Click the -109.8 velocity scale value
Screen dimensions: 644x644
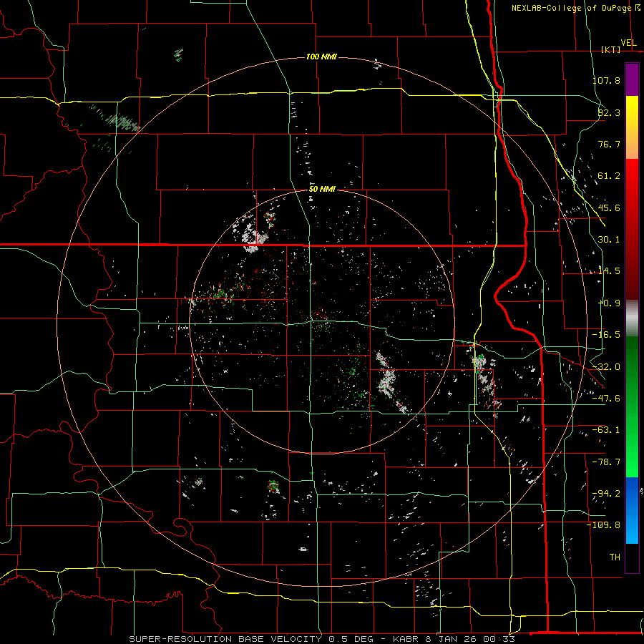pos(604,525)
